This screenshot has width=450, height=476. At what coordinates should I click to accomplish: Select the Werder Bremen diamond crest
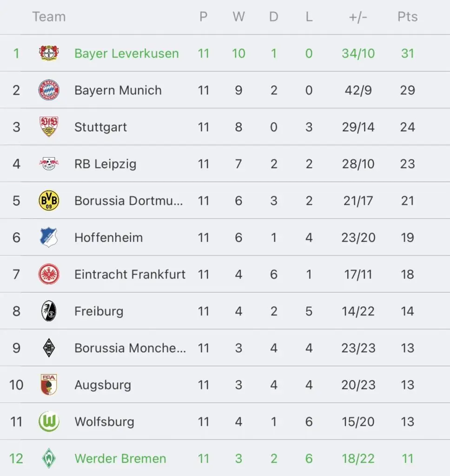pos(49,458)
